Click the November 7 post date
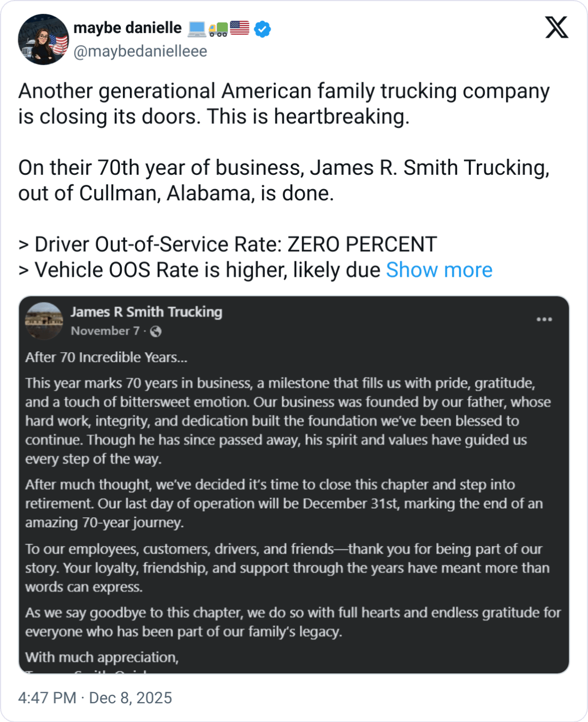The height and width of the screenshot is (722, 588). point(105,331)
